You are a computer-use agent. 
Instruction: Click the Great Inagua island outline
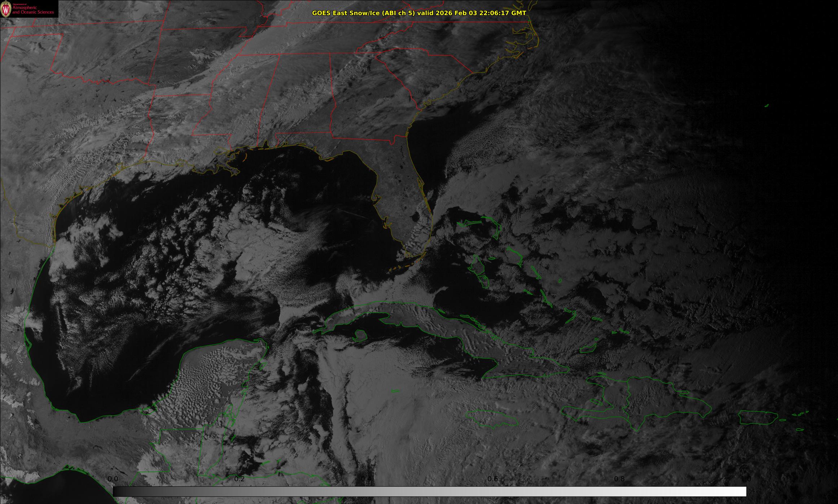click(588, 348)
